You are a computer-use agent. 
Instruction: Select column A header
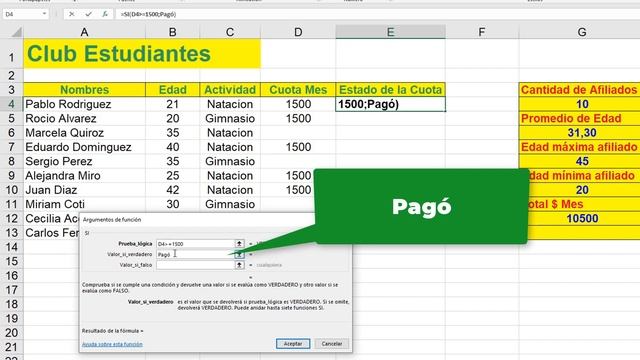coord(84,32)
